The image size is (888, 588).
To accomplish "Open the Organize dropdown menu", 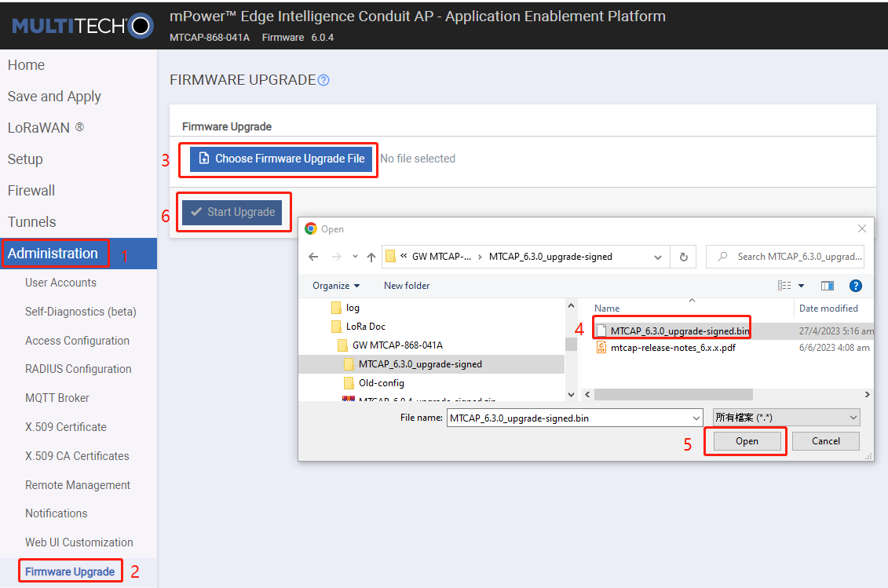I will point(336,286).
